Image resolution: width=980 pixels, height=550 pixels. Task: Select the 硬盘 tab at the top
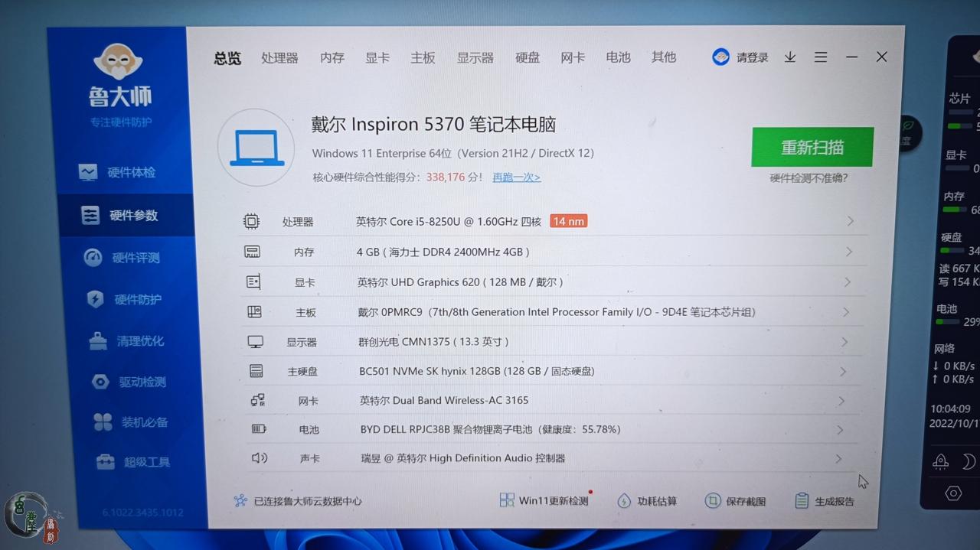527,57
